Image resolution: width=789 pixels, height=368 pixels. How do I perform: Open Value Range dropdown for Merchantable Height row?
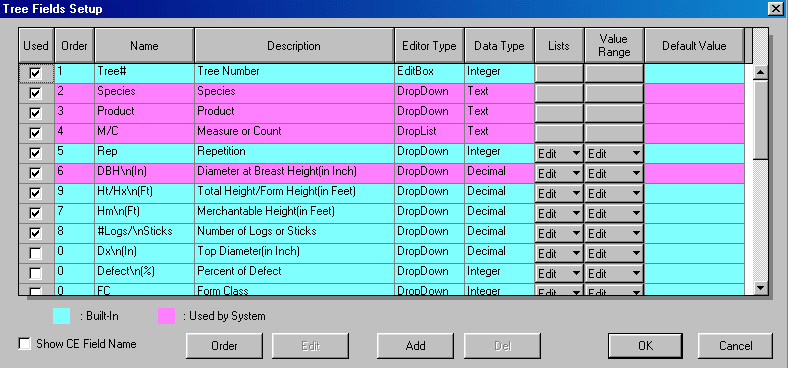614,214
